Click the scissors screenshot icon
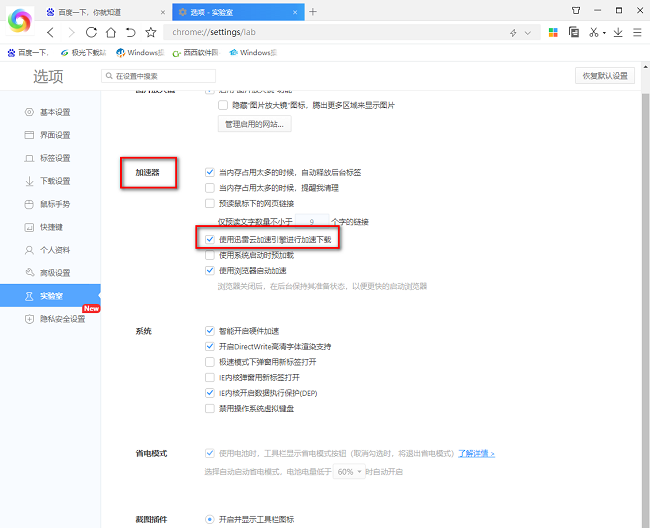This screenshot has height=528, width=650. click(594, 32)
